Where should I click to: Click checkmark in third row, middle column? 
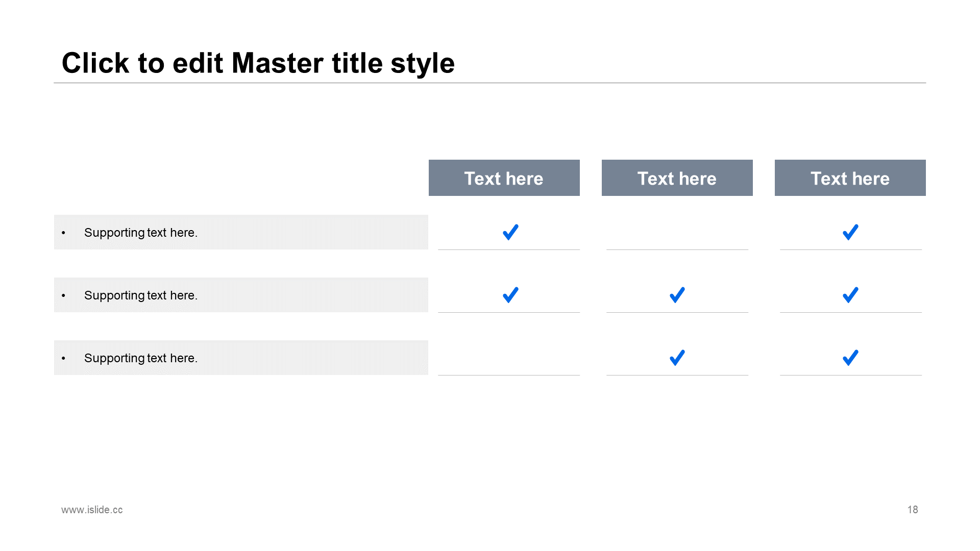point(677,358)
